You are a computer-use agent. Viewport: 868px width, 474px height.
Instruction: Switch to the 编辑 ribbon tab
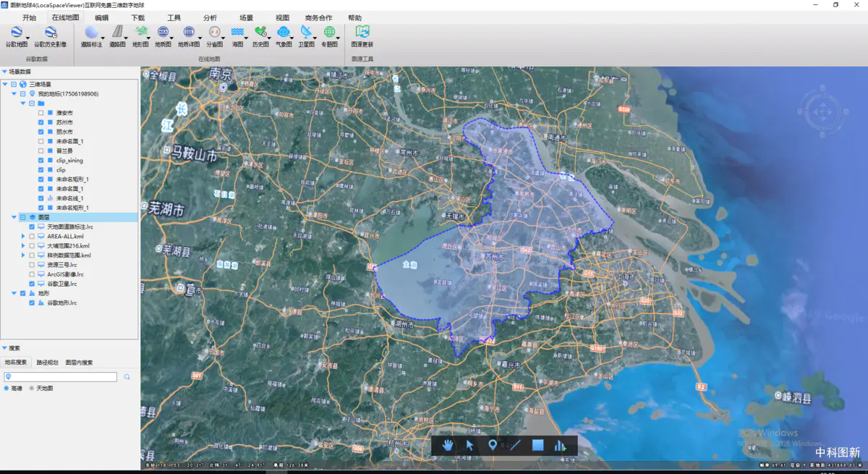(x=101, y=17)
